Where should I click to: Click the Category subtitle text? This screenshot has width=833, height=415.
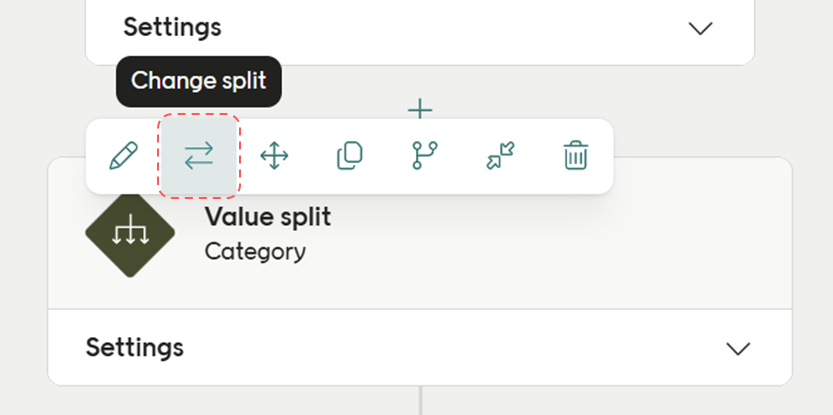coord(255,251)
